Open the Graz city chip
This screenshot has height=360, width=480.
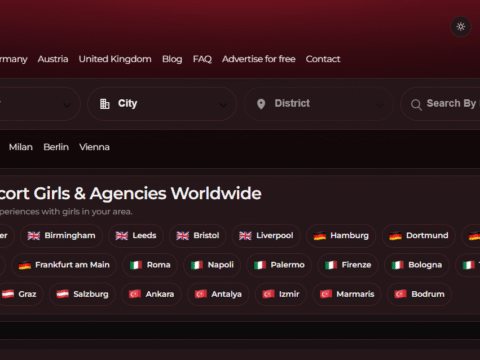click(x=22, y=294)
